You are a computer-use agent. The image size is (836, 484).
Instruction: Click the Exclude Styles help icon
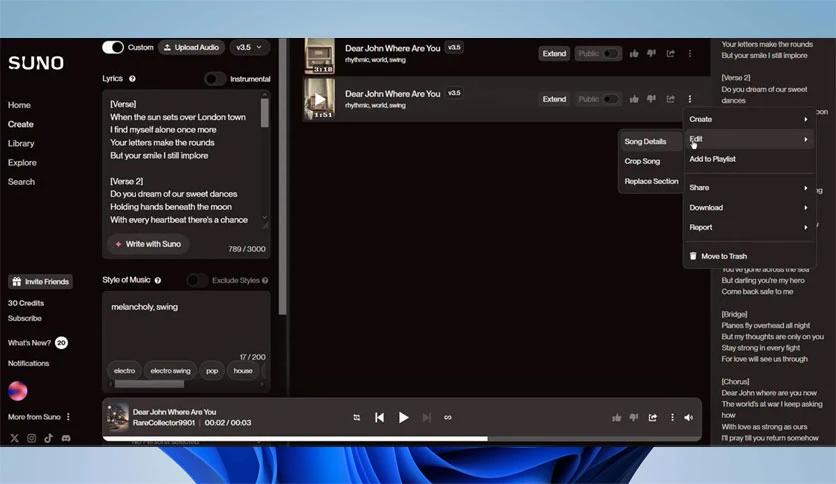pos(265,280)
